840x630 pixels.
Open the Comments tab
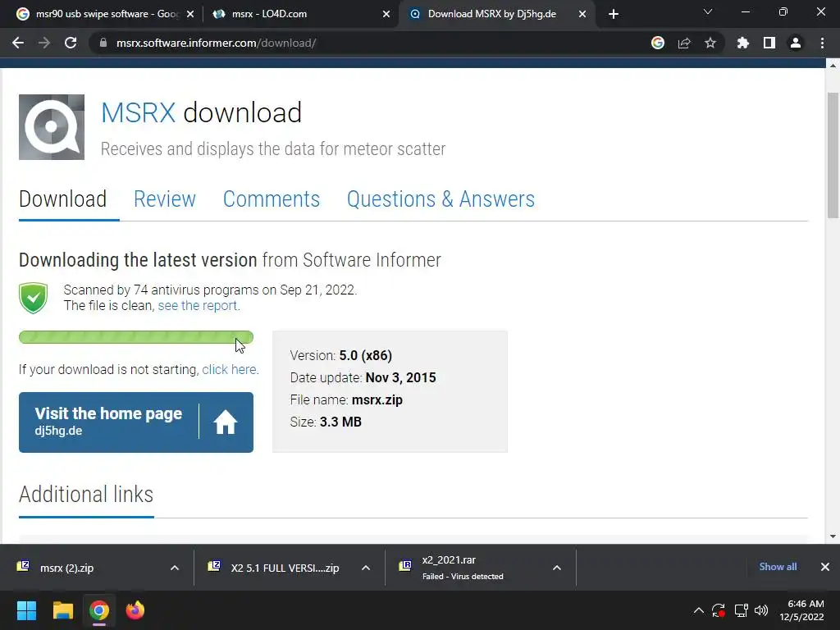tap(272, 199)
